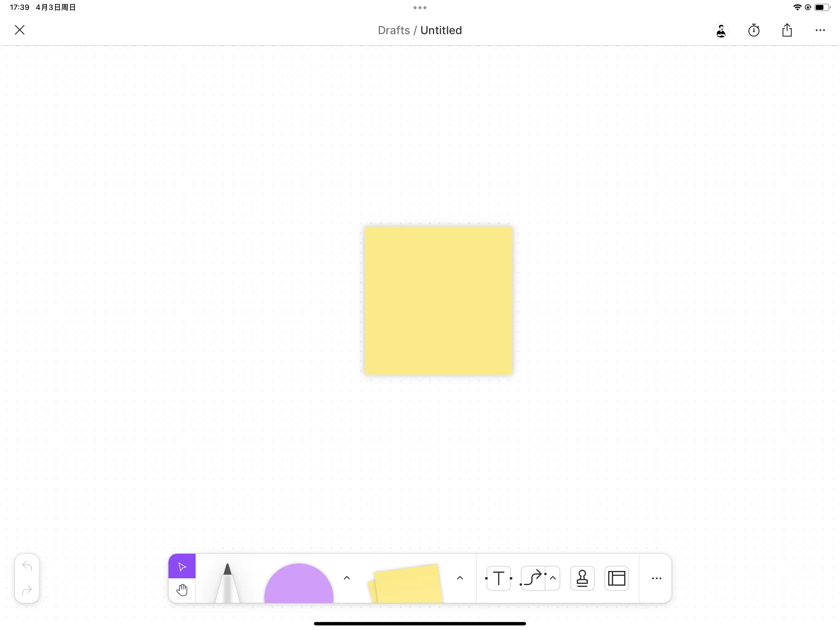Open the top-right more options menu
Viewport: 840px width, 630px height.
pos(820,30)
